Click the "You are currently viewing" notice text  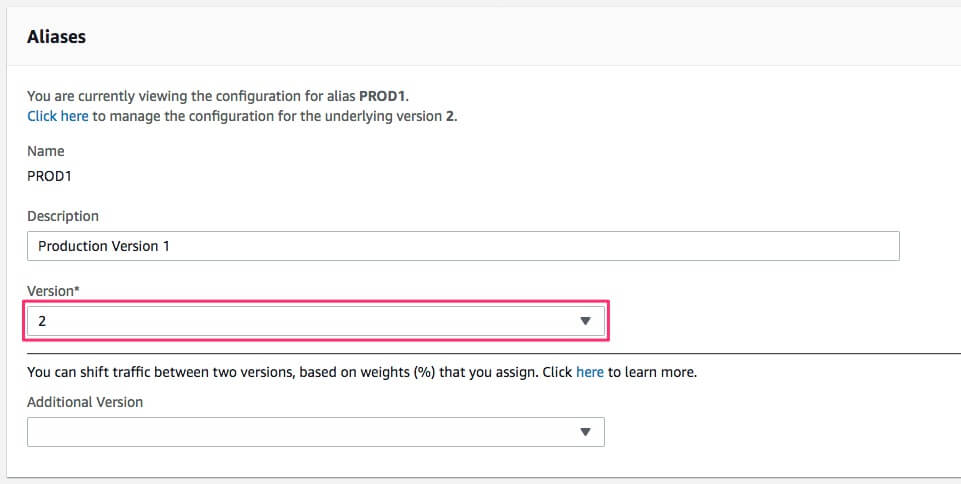150,96
